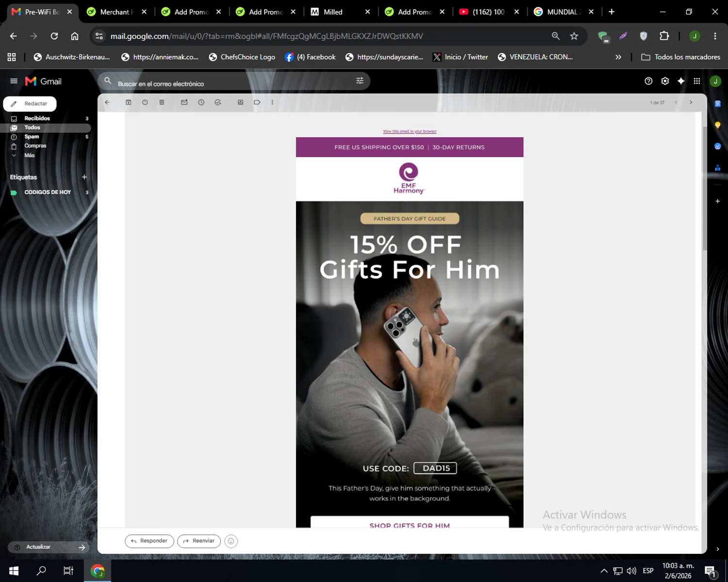Delete email trash icon

tap(162, 102)
